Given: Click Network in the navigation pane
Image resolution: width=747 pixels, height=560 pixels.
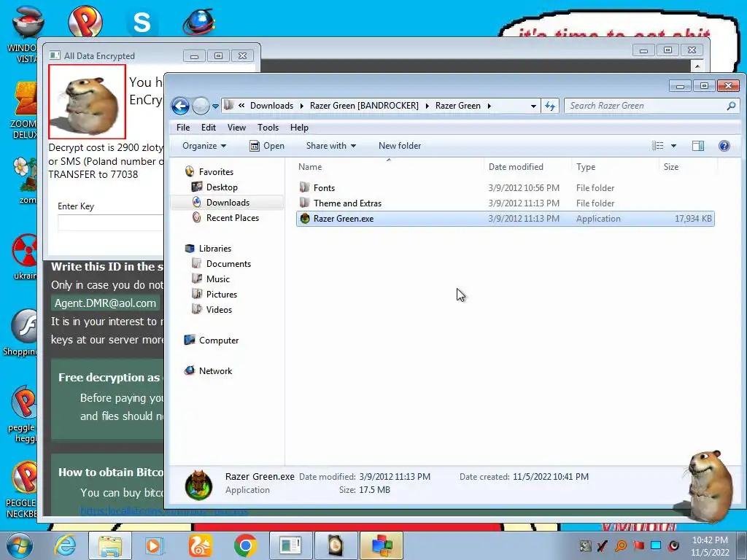Looking at the screenshot, I should tap(208, 370).
